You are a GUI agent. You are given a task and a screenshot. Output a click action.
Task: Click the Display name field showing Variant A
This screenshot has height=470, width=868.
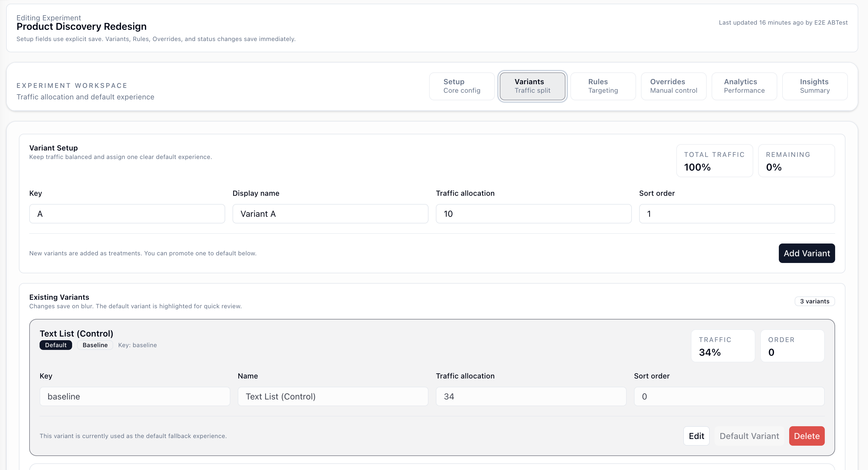pos(330,213)
